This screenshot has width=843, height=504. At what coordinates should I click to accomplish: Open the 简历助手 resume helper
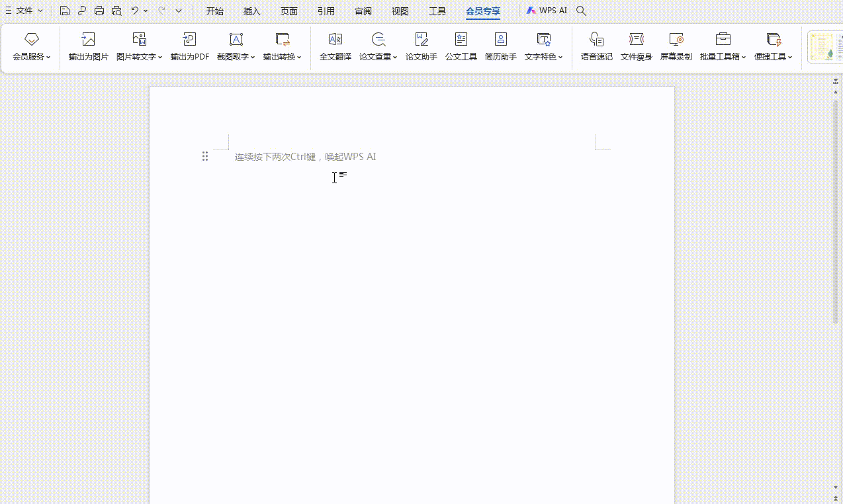click(500, 40)
